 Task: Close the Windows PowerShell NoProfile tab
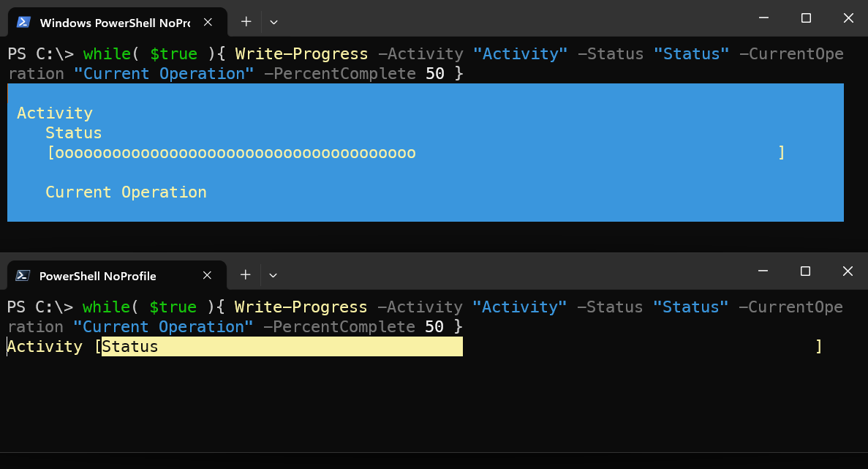pyautogui.click(x=208, y=22)
